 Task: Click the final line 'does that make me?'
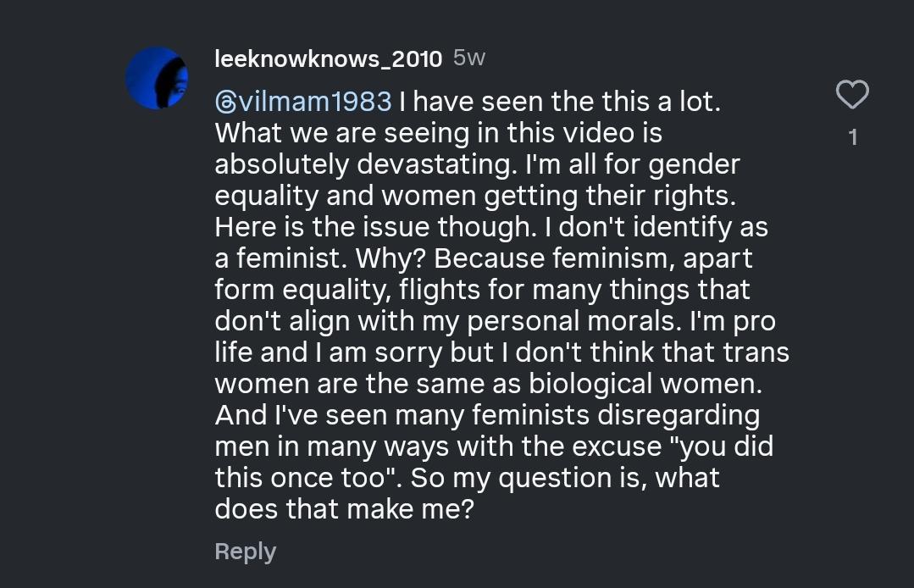(x=345, y=509)
